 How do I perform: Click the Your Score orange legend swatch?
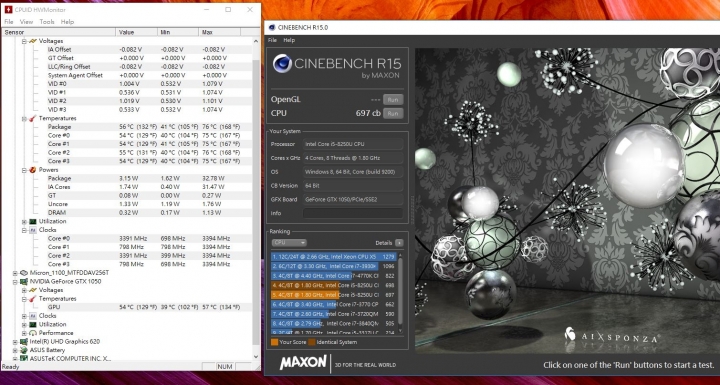pos(274,342)
